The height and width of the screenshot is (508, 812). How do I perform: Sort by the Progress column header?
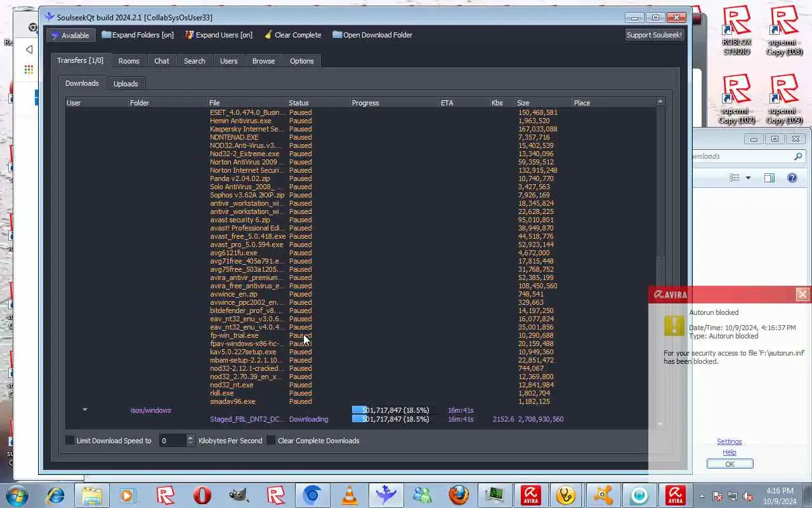[x=395, y=102]
